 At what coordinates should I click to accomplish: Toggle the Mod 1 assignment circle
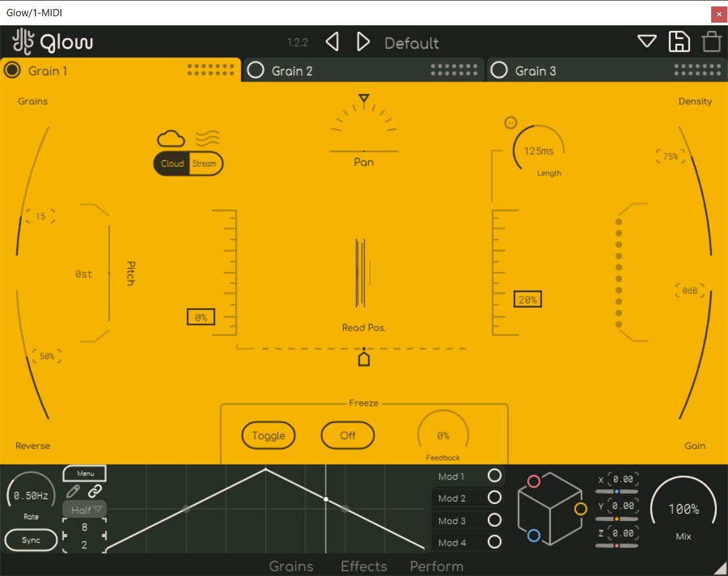pyautogui.click(x=494, y=476)
